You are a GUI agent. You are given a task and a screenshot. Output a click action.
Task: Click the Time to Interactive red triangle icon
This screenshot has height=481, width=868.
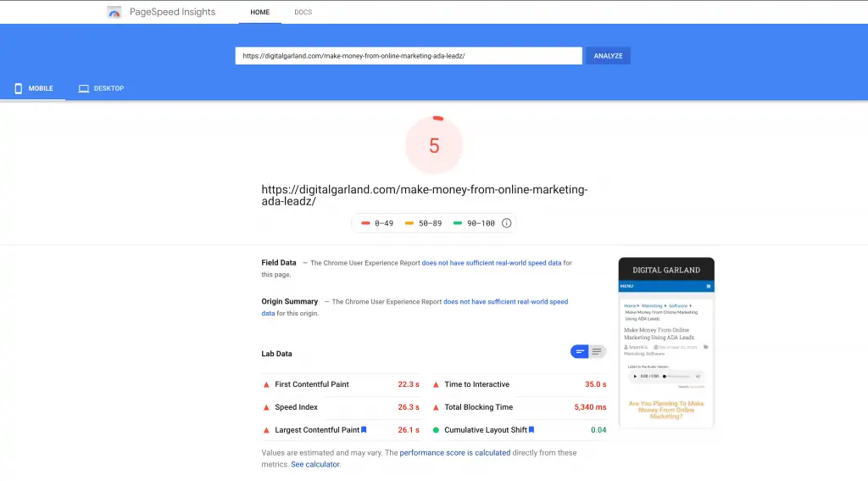(436, 384)
